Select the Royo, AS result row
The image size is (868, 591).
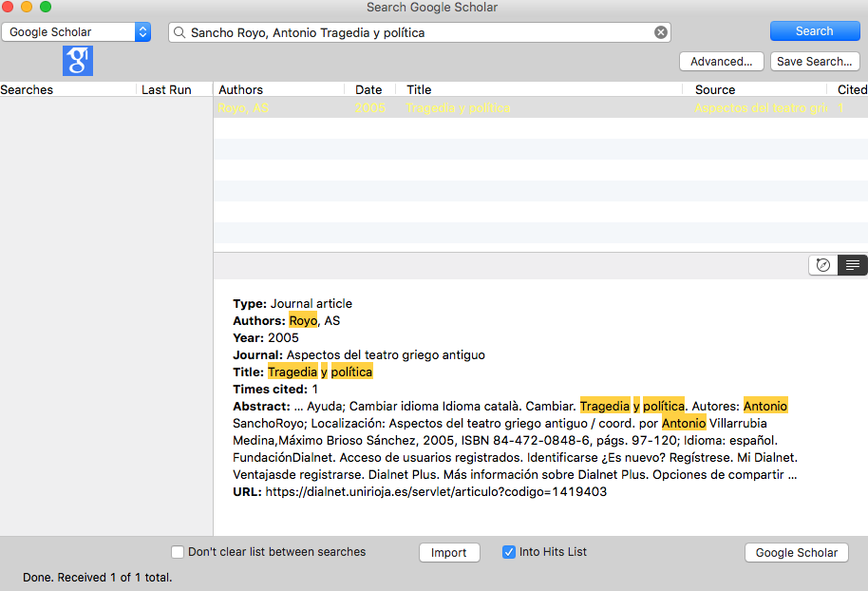[x=540, y=107]
